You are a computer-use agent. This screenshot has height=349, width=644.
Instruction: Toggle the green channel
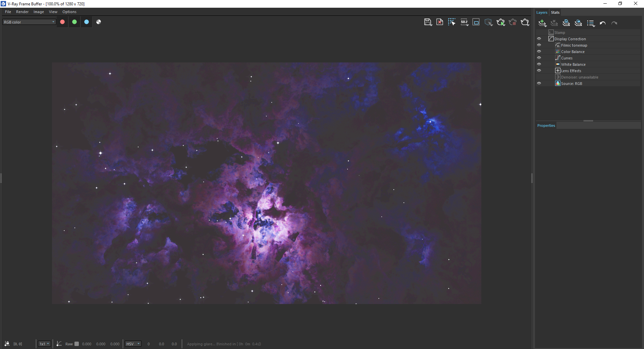(74, 22)
